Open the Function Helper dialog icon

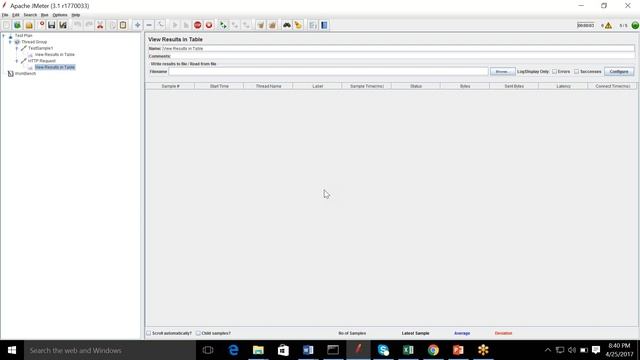(313, 25)
